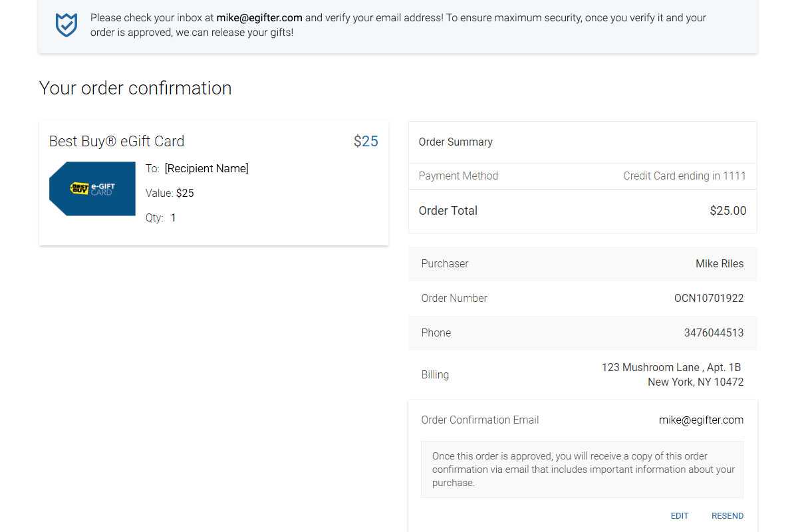
Task: Select mike@egifter.com in the verification banner
Action: point(259,18)
